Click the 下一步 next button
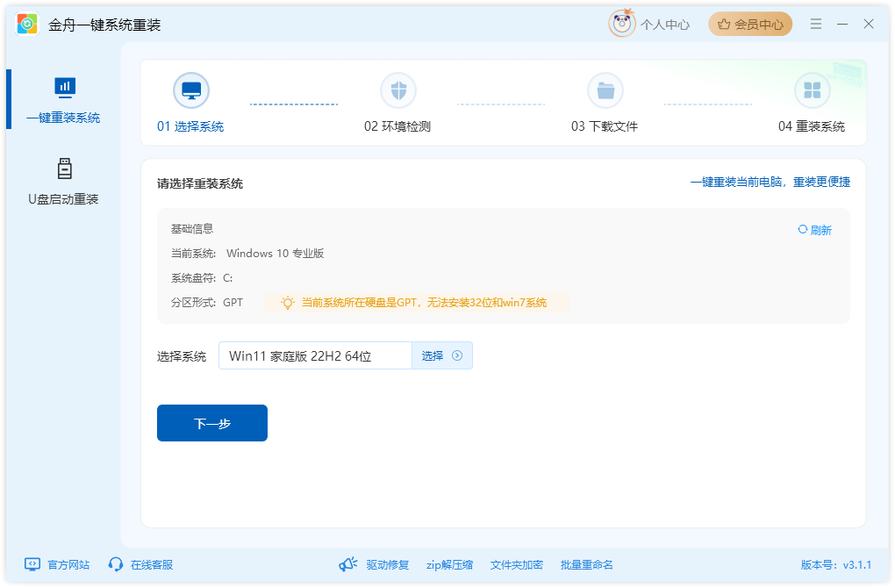 [x=212, y=423]
